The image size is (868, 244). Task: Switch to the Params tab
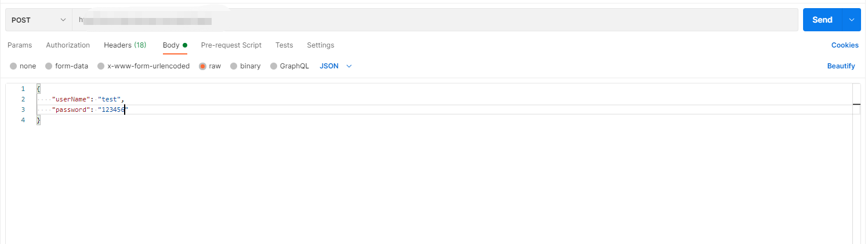[x=20, y=45]
